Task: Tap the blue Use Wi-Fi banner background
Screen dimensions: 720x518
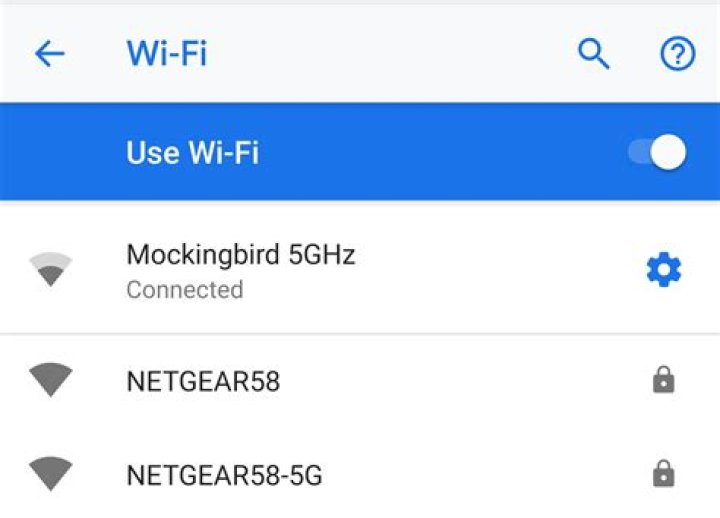Action: point(360,152)
